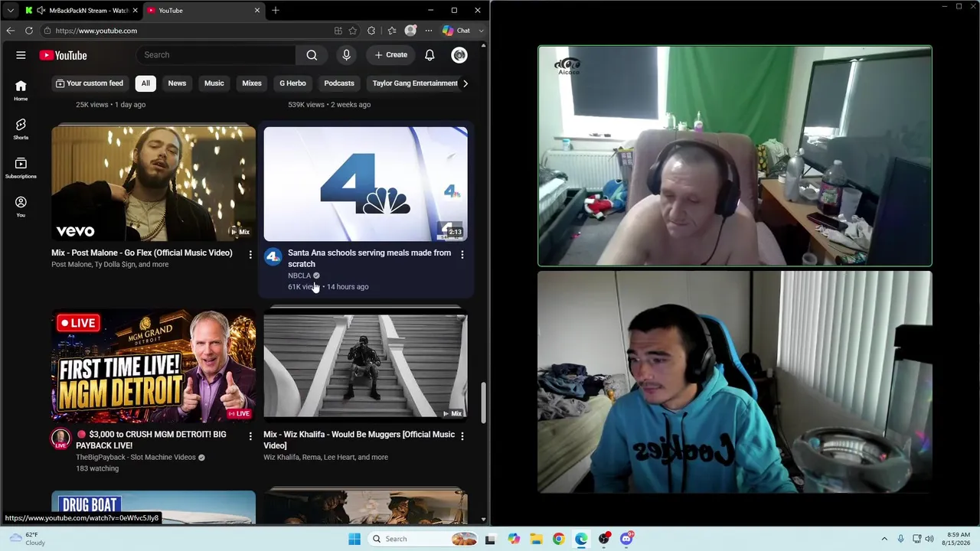Open the NBCLA channel link

[x=299, y=275]
